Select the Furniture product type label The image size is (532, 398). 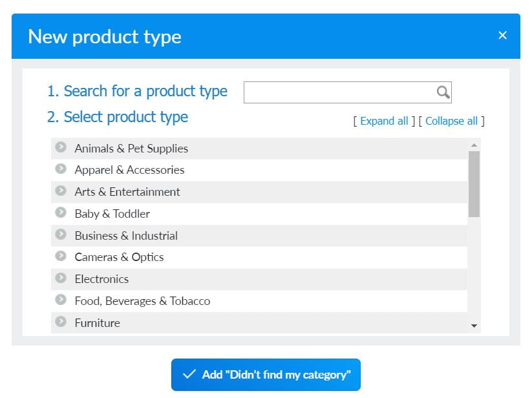coord(97,323)
